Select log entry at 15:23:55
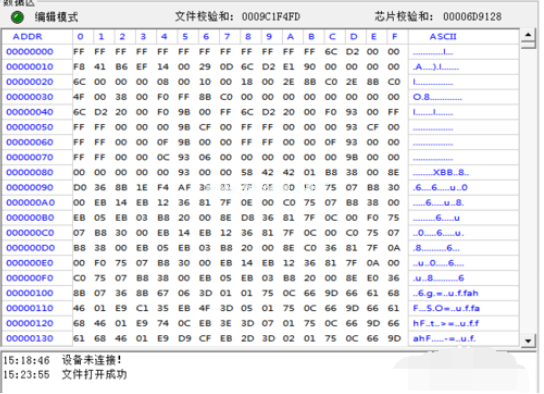 coord(65,375)
